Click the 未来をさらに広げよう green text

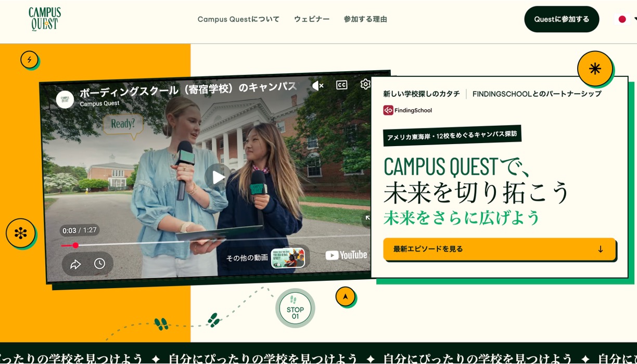(x=462, y=217)
